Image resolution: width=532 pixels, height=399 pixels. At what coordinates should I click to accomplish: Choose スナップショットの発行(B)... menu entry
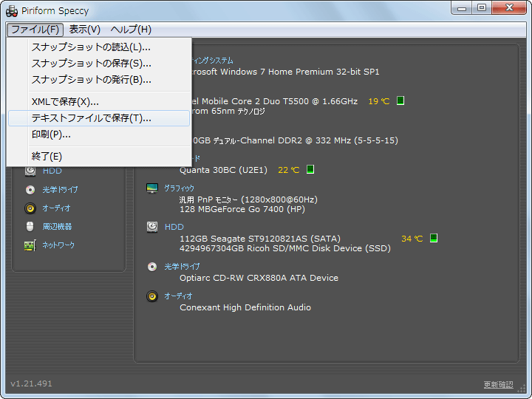[x=99, y=80]
